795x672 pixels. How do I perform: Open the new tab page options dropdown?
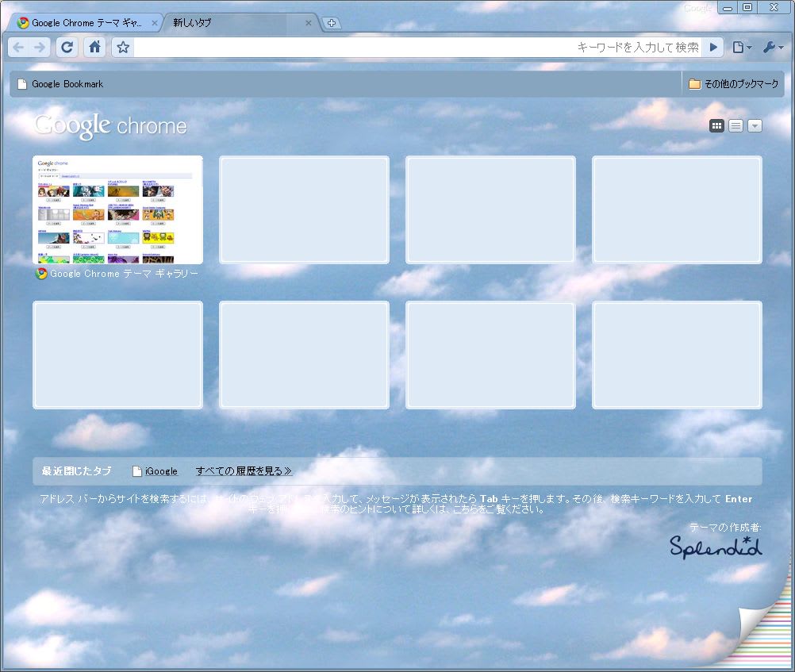(x=755, y=125)
